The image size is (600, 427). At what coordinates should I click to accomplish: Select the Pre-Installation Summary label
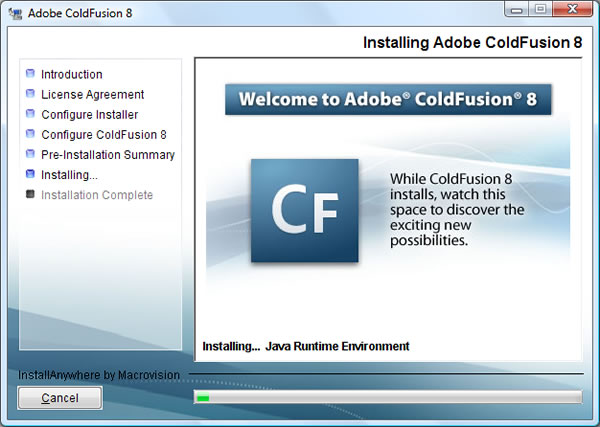tap(108, 155)
